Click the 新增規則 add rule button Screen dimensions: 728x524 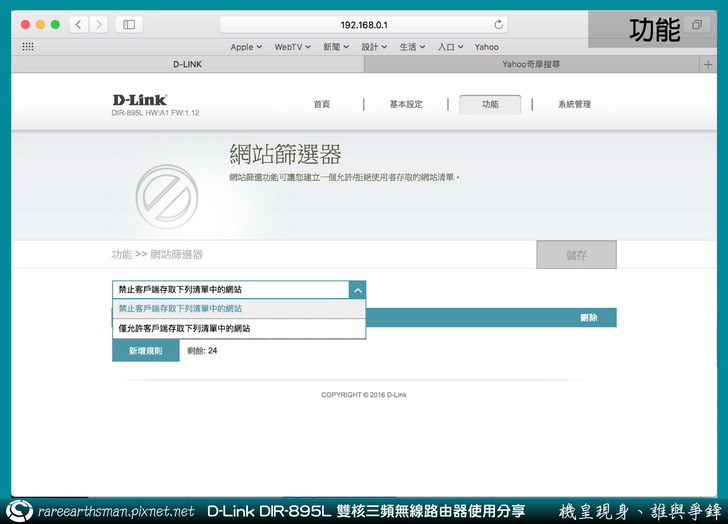145,351
